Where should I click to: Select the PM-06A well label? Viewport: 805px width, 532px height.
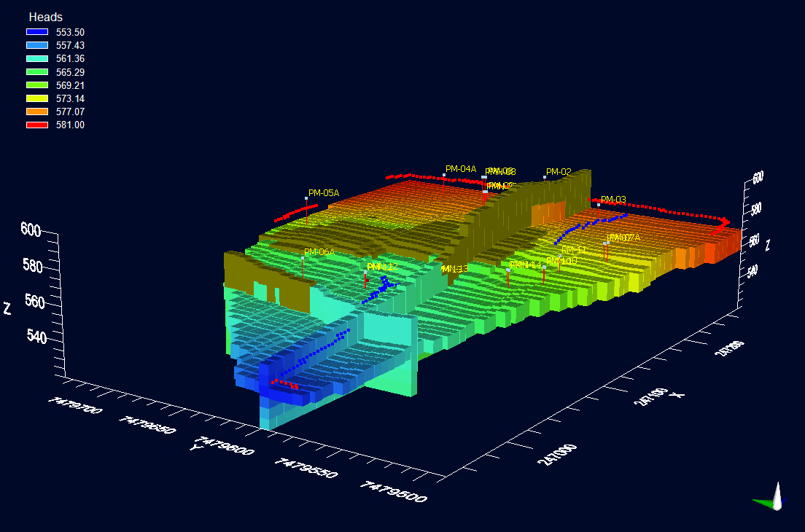click(x=319, y=252)
